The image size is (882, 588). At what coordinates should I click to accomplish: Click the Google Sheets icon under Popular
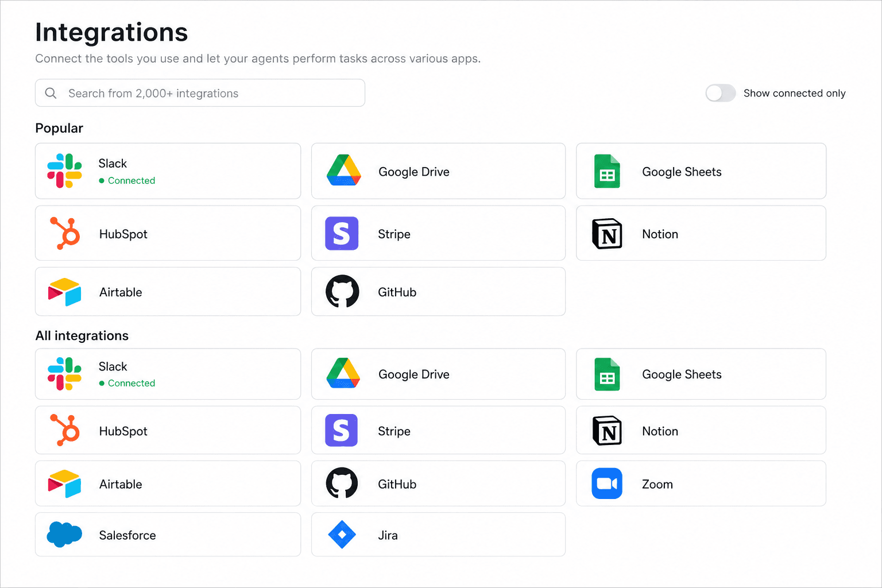[607, 171]
